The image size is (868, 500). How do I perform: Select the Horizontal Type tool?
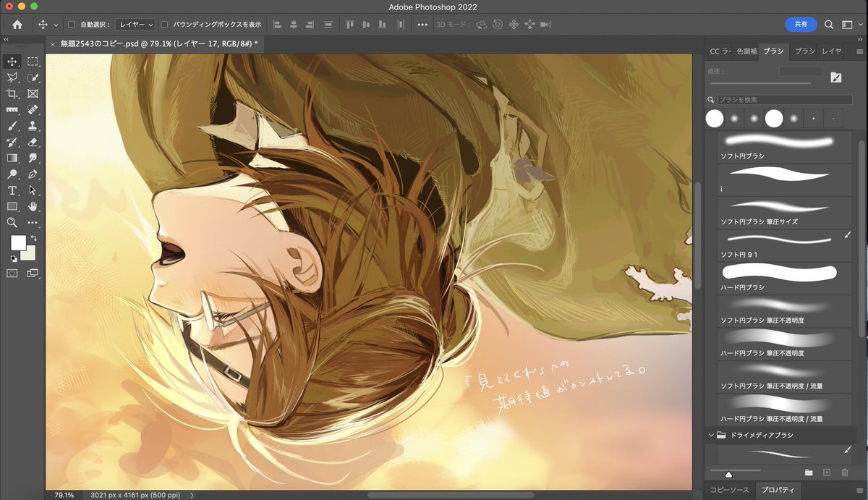[x=12, y=190]
